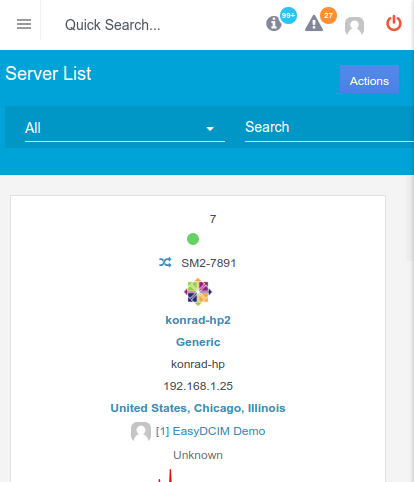Open the konrad-hp2 server link

click(x=198, y=320)
